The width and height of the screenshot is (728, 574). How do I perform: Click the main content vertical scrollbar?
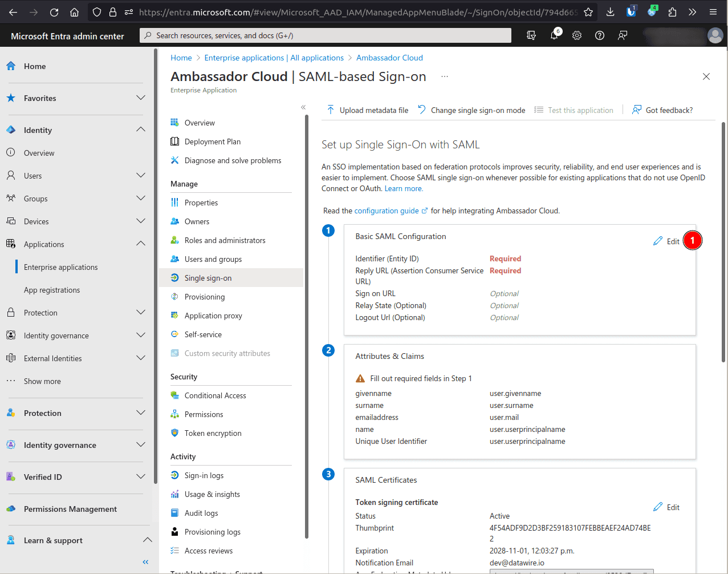pos(723,242)
